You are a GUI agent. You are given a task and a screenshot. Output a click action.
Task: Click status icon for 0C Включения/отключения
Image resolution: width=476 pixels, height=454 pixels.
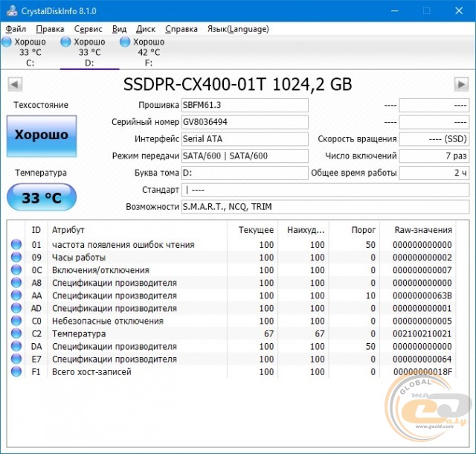(16, 270)
